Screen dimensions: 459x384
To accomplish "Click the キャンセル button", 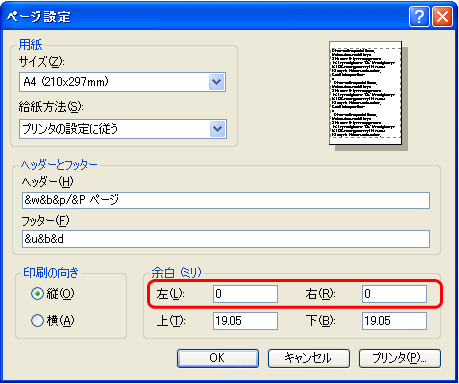I will click(x=309, y=358).
